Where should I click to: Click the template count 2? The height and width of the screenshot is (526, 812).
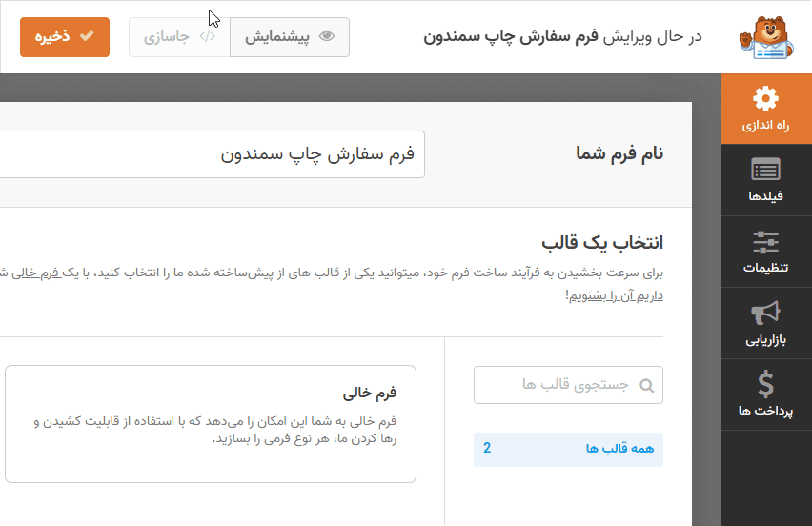point(487,449)
